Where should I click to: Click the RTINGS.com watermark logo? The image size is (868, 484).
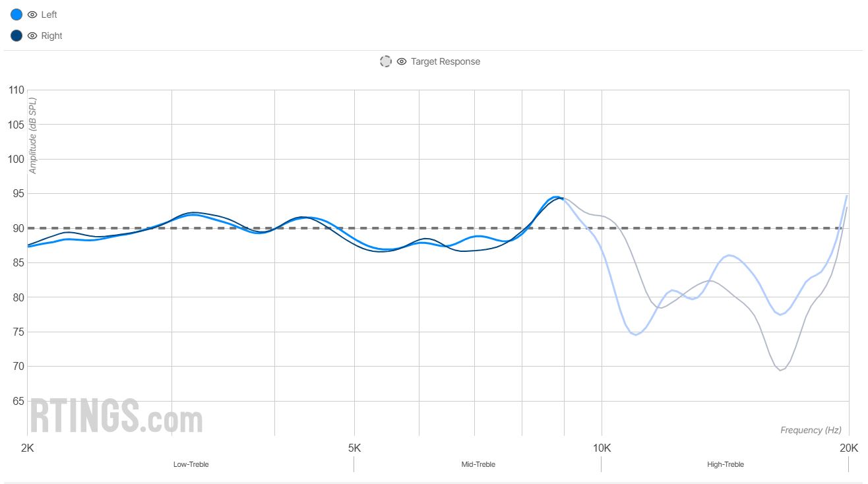(x=116, y=415)
